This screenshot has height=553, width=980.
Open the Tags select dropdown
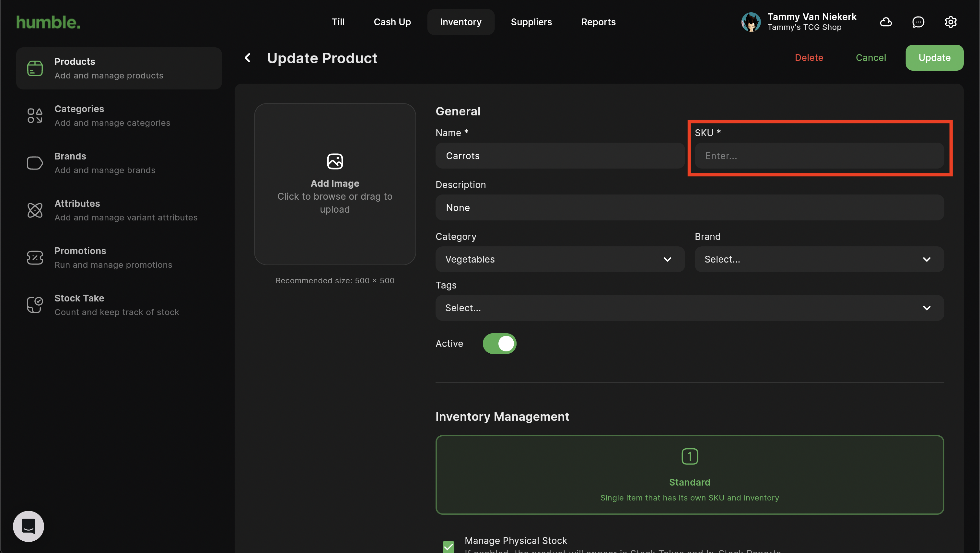click(689, 308)
